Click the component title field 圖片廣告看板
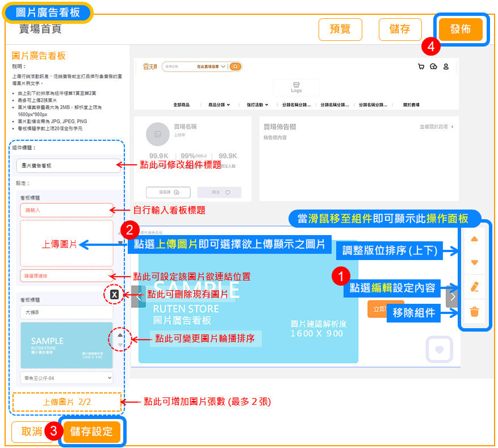The height and width of the screenshot is (448, 498). (x=65, y=166)
